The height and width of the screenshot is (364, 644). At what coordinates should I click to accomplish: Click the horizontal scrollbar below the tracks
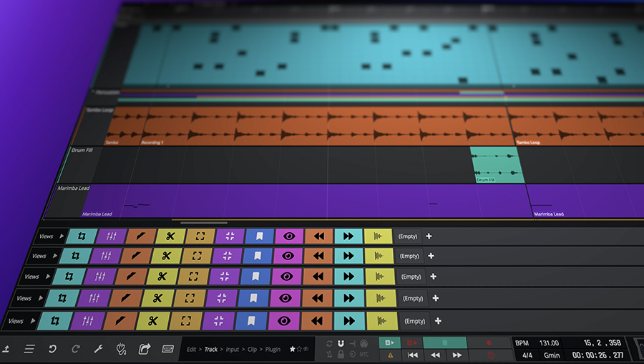point(204,223)
